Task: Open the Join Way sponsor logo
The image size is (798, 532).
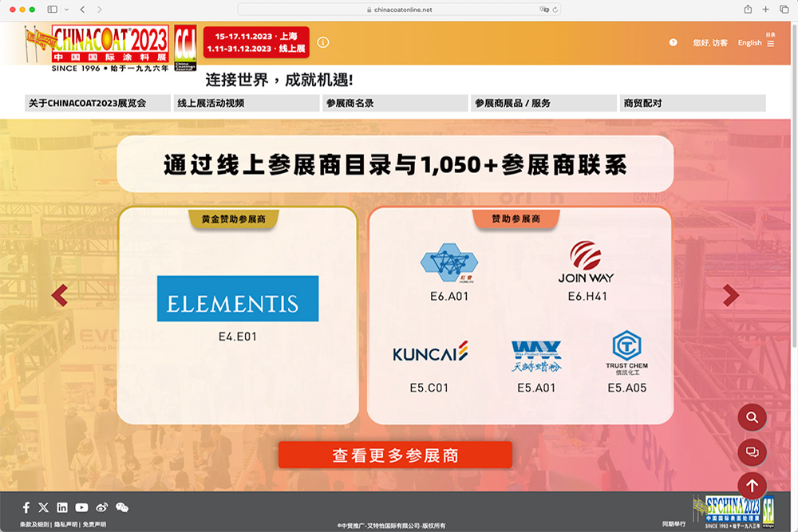Action: coord(587,262)
